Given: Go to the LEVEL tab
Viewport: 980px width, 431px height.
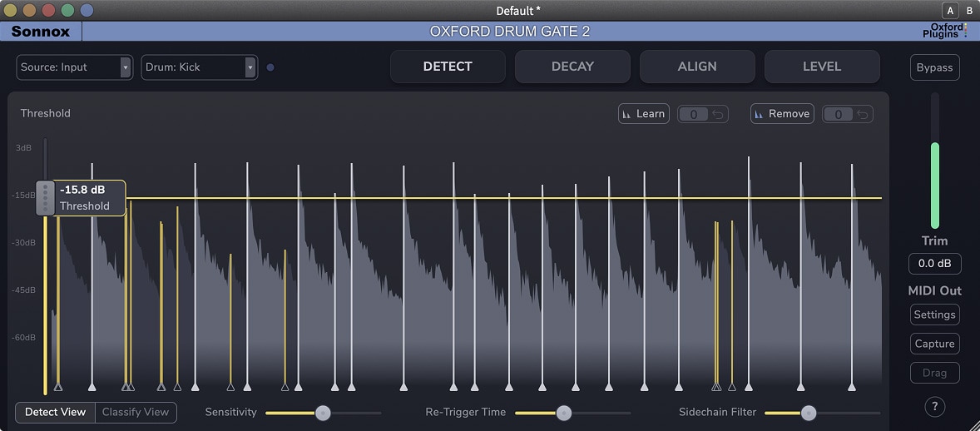Looking at the screenshot, I should point(822,67).
